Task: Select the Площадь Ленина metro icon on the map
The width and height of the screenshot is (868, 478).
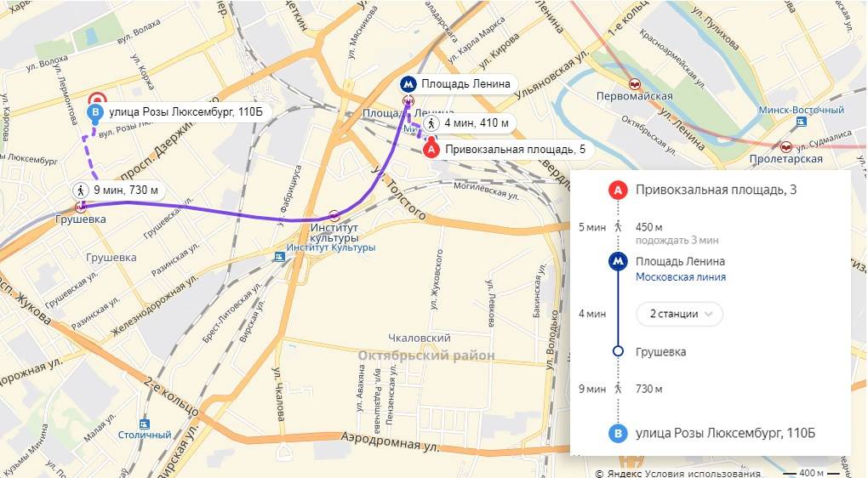Action: [x=408, y=85]
